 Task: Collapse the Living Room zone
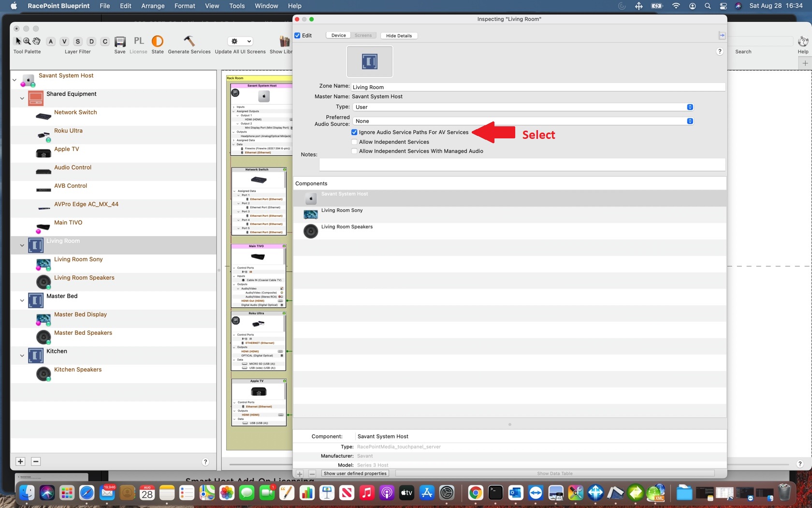coord(22,245)
